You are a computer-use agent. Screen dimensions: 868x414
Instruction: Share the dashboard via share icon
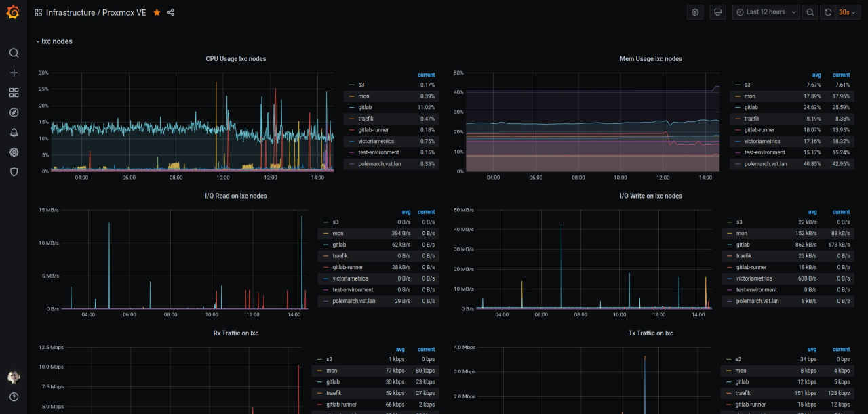point(171,12)
